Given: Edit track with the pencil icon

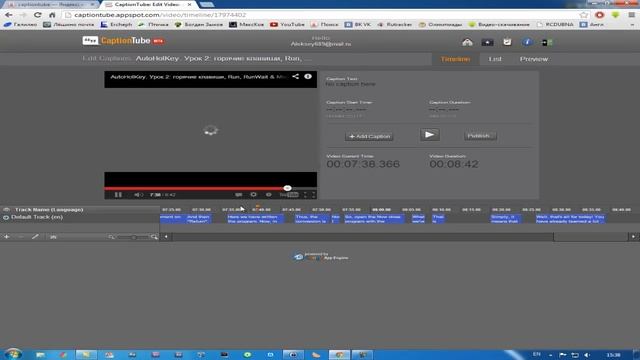Looking at the screenshot, I should (x=35, y=237).
